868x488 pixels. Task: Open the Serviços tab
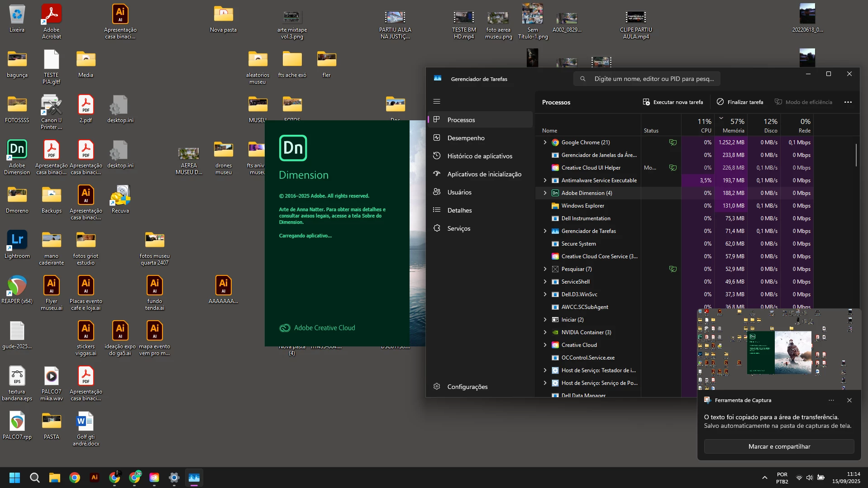tap(480, 228)
